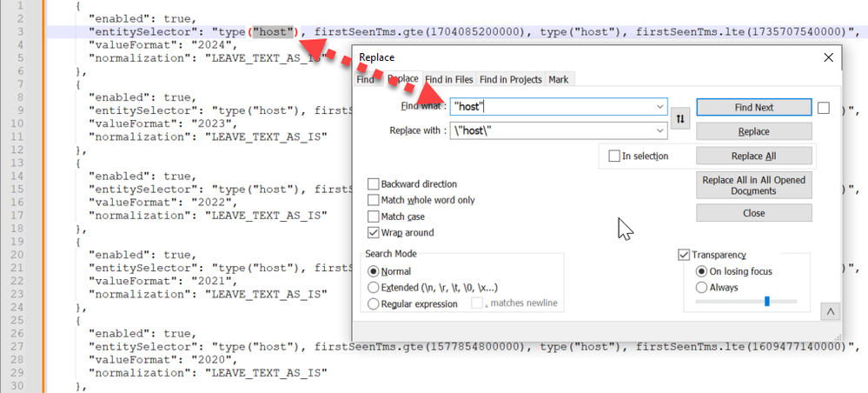
Task: Collapse the dialog with the caret button
Action: click(832, 311)
